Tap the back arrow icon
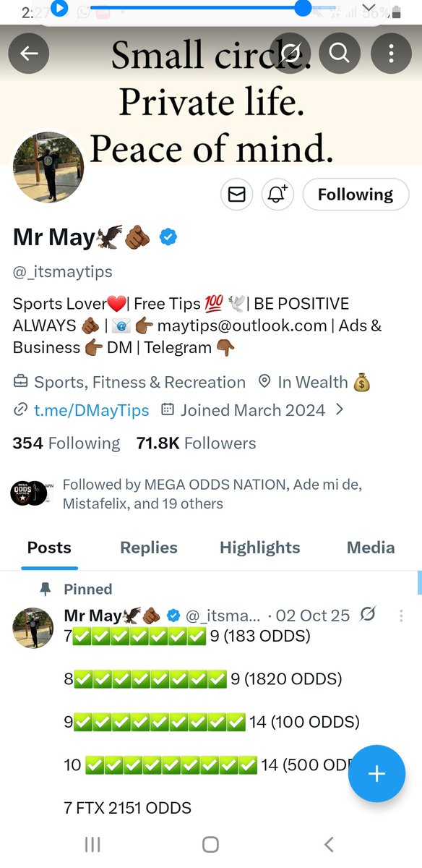 pos(29,53)
